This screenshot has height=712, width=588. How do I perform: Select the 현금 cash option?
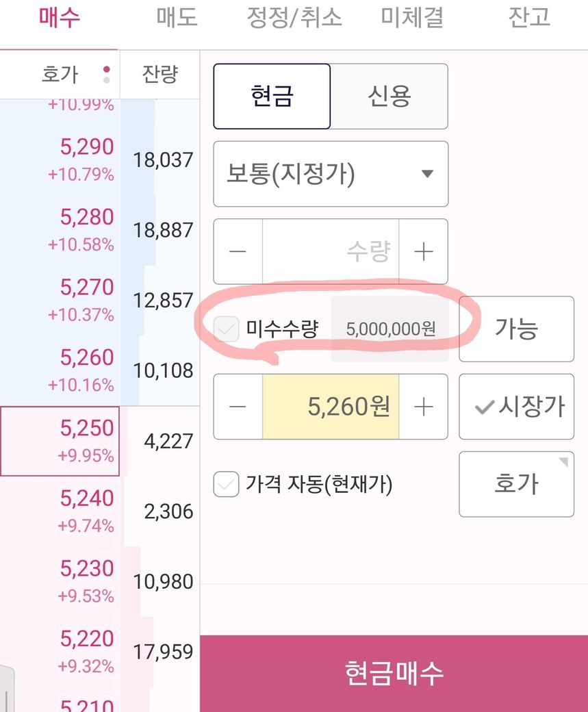pyautogui.click(x=272, y=97)
